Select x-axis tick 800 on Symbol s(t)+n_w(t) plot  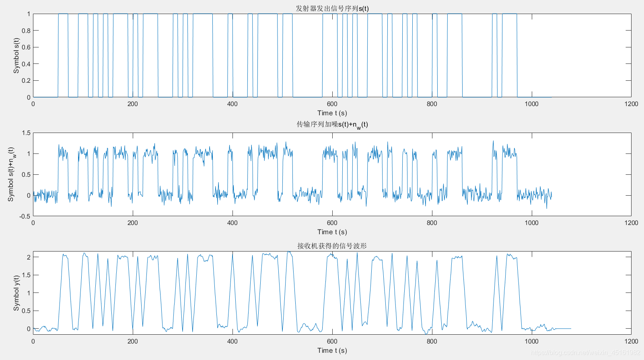point(432,223)
